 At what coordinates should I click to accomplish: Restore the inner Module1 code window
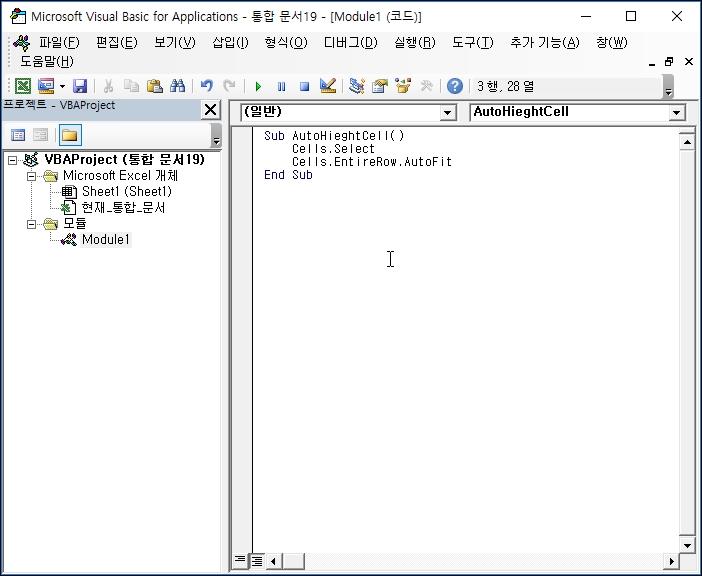pyautogui.click(x=669, y=61)
